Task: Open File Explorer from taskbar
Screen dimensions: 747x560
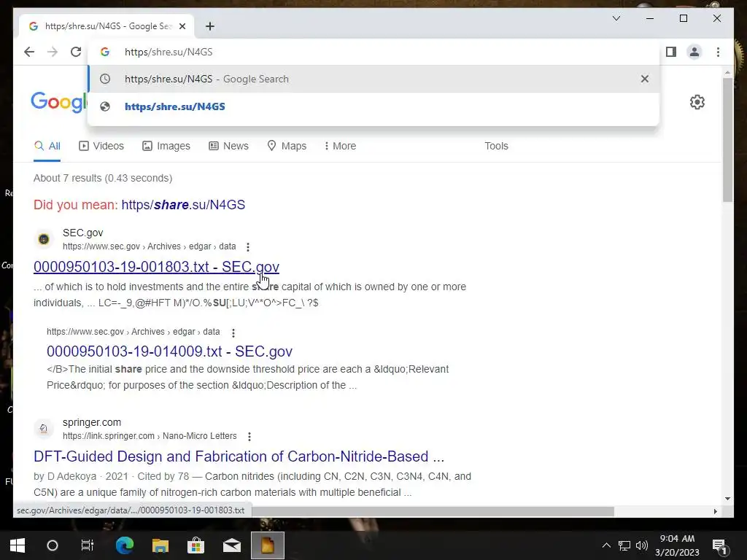Action: click(x=160, y=545)
